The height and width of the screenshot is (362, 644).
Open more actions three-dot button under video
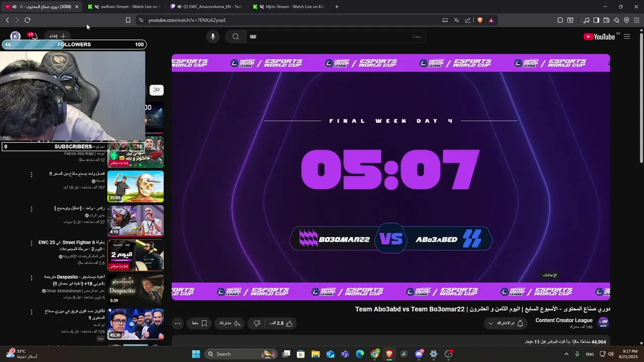click(177, 323)
